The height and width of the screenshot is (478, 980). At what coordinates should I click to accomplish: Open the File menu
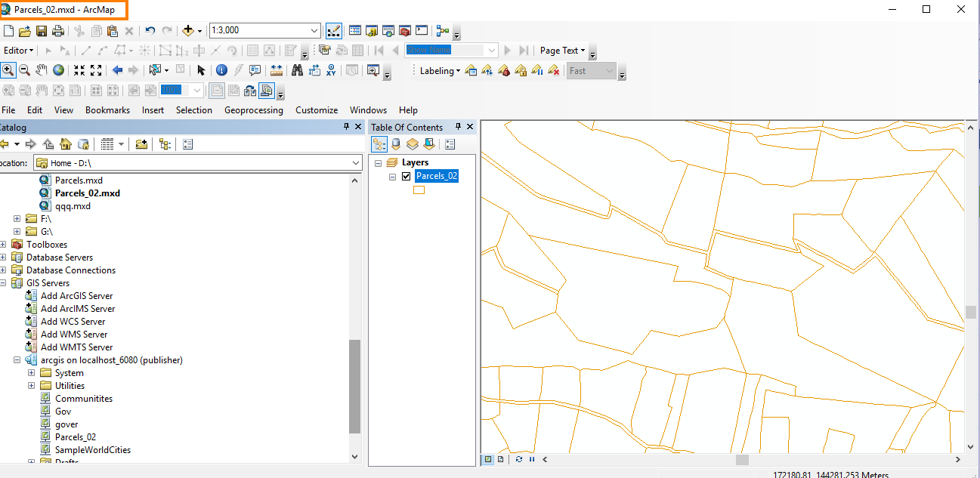[9, 110]
